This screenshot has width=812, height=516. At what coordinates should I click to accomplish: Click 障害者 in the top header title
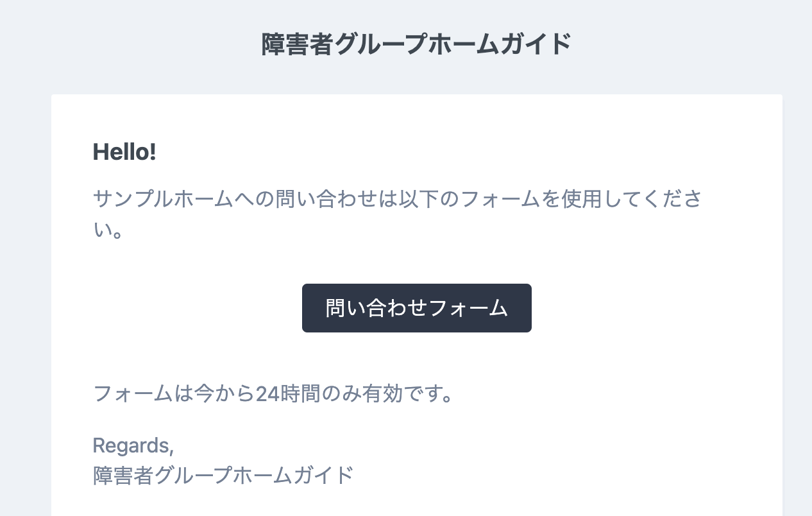point(298,44)
